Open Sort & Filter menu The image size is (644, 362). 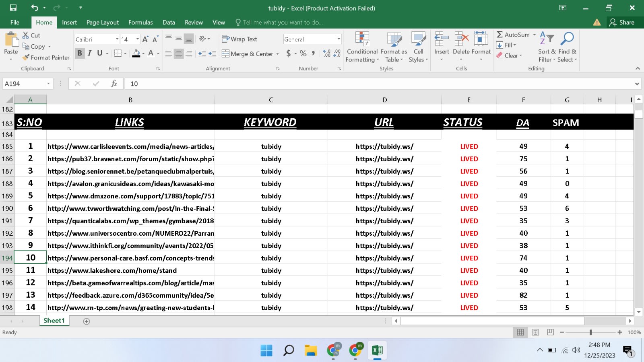pyautogui.click(x=547, y=47)
